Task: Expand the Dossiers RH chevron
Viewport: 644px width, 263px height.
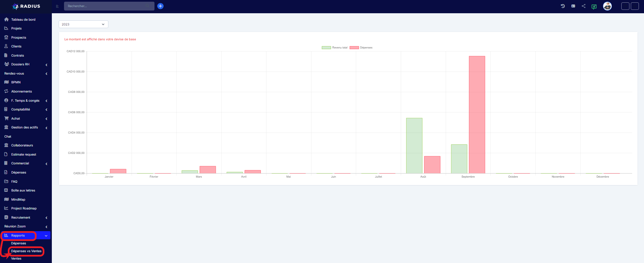Action: (46, 64)
